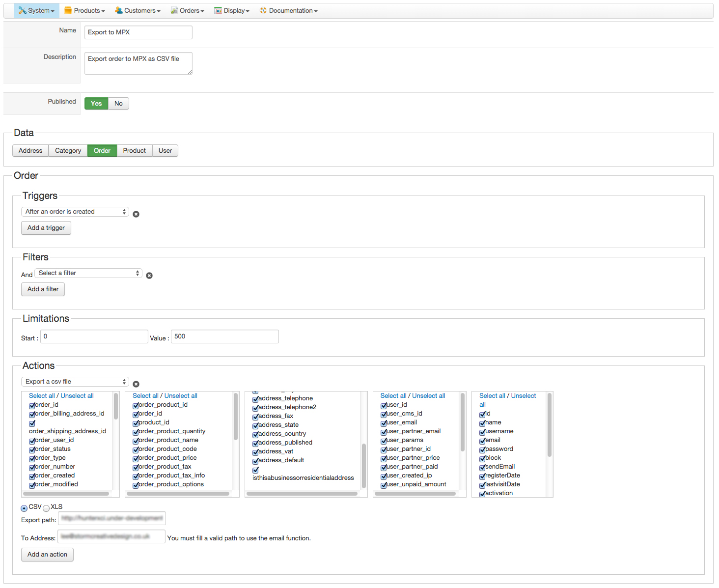Uncheck the user_email field
Image resolution: width=719 pixels, height=588 pixels.
click(x=384, y=423)
